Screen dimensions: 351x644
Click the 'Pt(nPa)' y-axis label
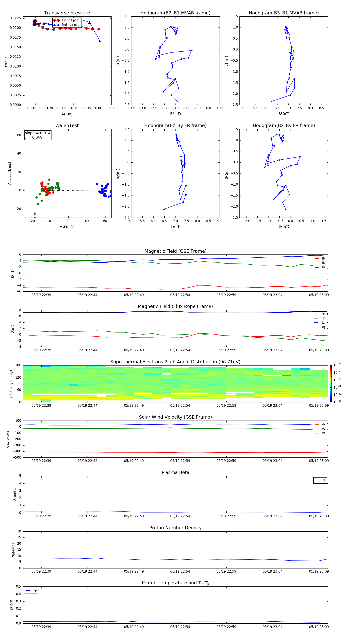point(6,61)
